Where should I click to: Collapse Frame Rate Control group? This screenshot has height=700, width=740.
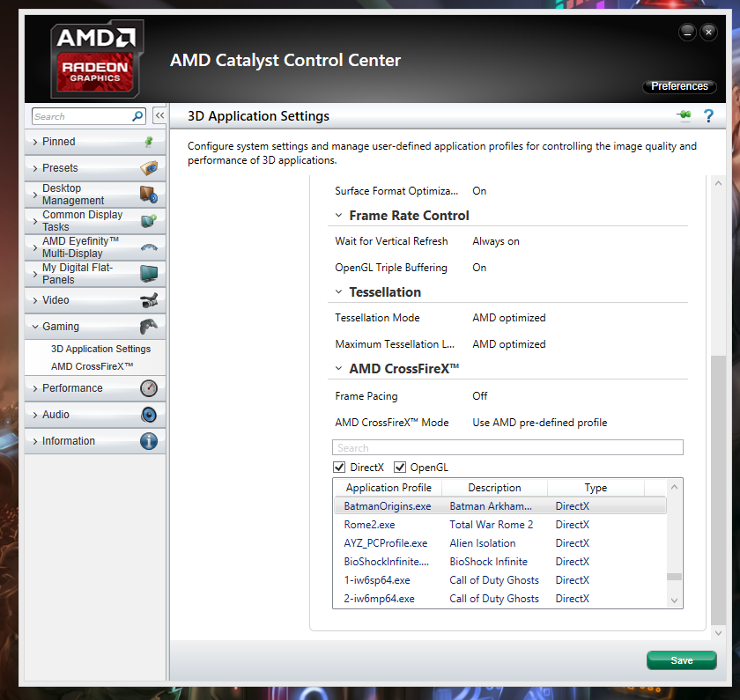point(338,215)
